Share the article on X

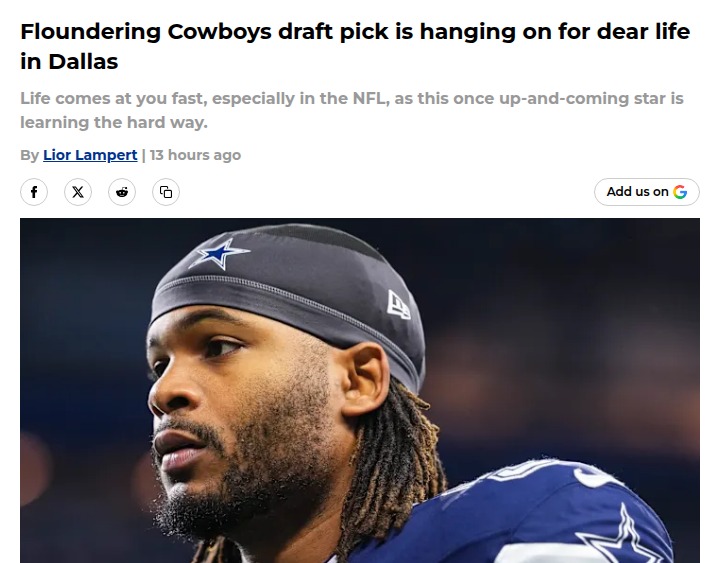[78, 192]
